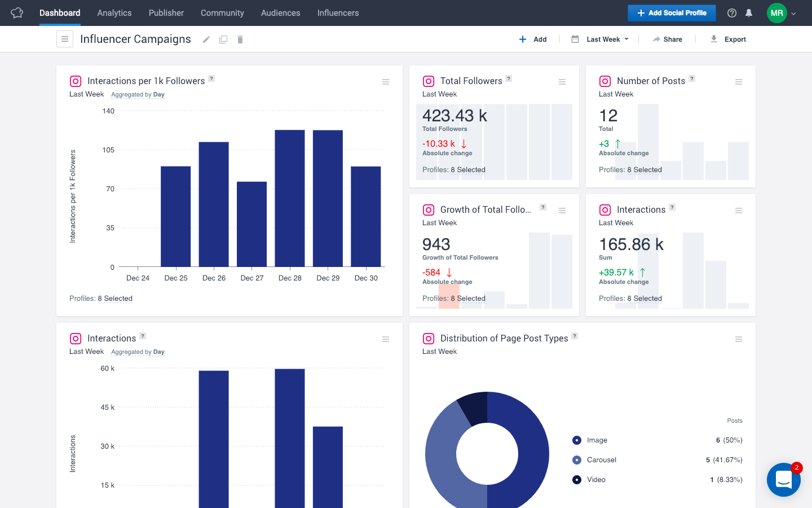This screenshot has width=812, height=508.
Task: Toggle Carousel series in the legend
Action: [x=601, y=460]
